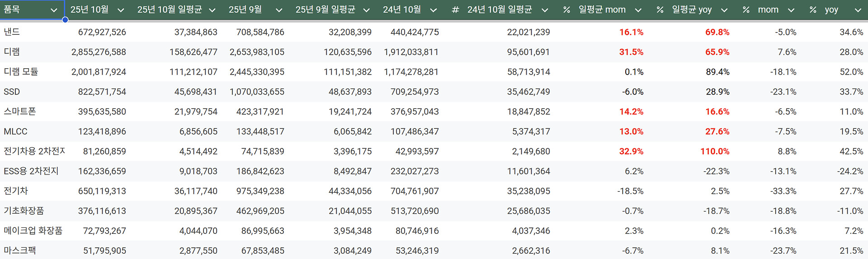
Task: Click the -33.3% value in 전기차 row
Action: point(783,191)
